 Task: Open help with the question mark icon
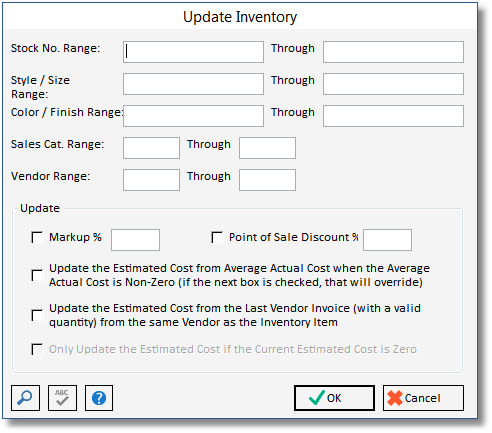99,398
